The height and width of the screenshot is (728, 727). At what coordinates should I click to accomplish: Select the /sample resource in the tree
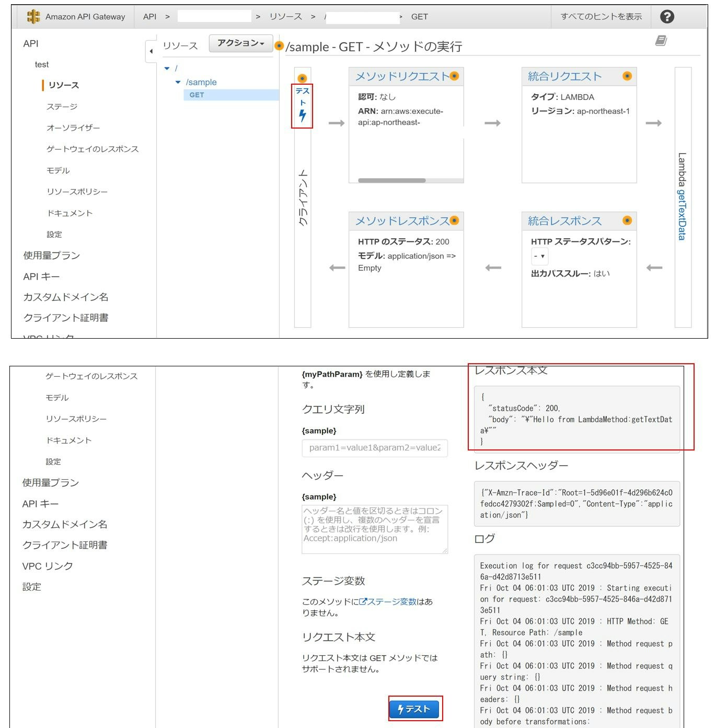coord(201,82)
